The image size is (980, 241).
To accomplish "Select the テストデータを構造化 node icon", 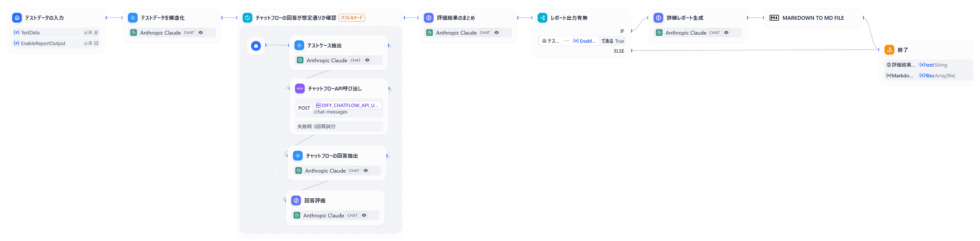I will tap(133, 17).
